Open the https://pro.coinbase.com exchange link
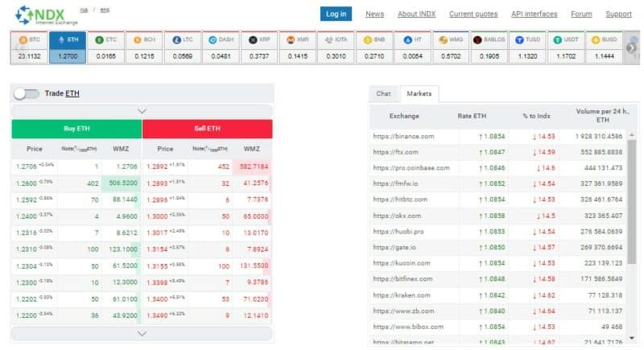Screen dimensions: 644x350 pos(411,168)
